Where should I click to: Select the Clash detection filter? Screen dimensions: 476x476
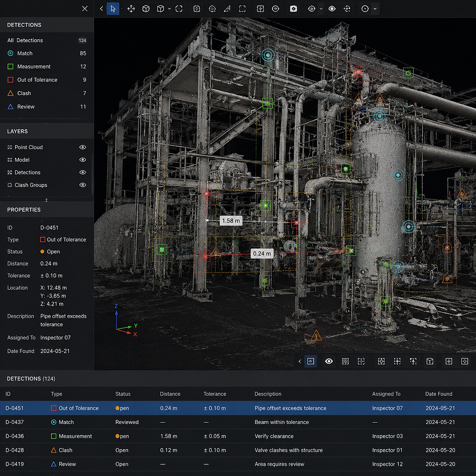click(x=47, y=93)
